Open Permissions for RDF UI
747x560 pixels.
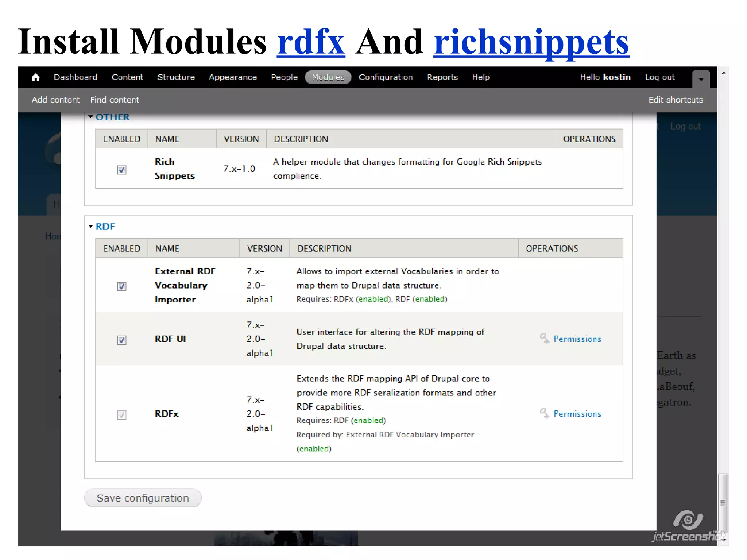coord(577,339)
